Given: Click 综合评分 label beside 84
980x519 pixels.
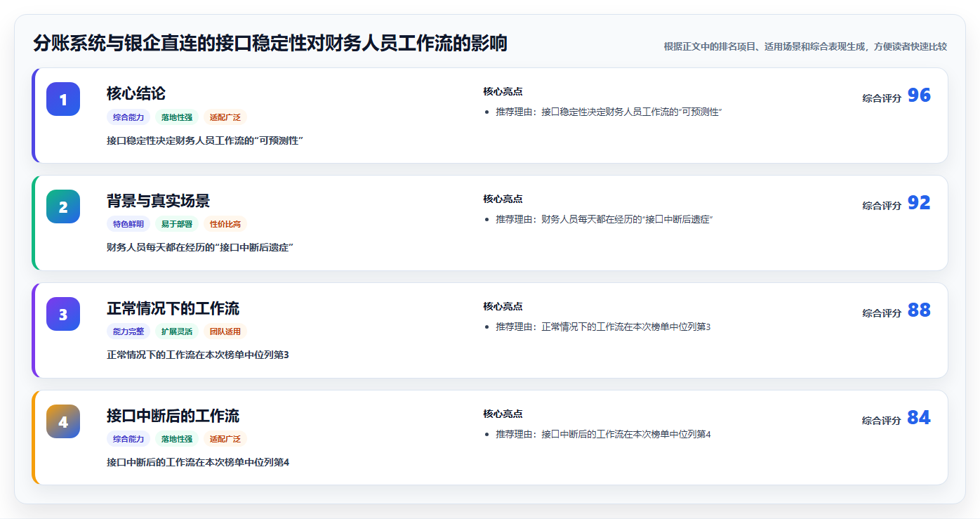Looking at the screenshot, I should 882,421.
